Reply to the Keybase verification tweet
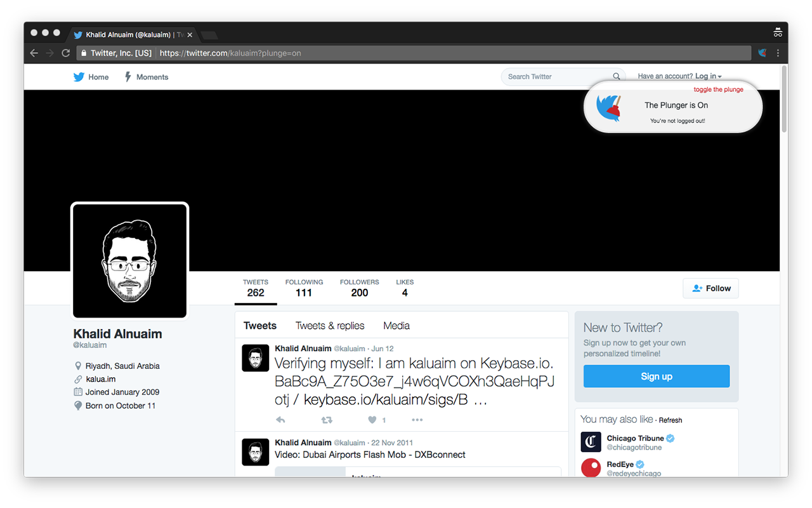Screen dimensions: 812x508 tap(280, 420)
